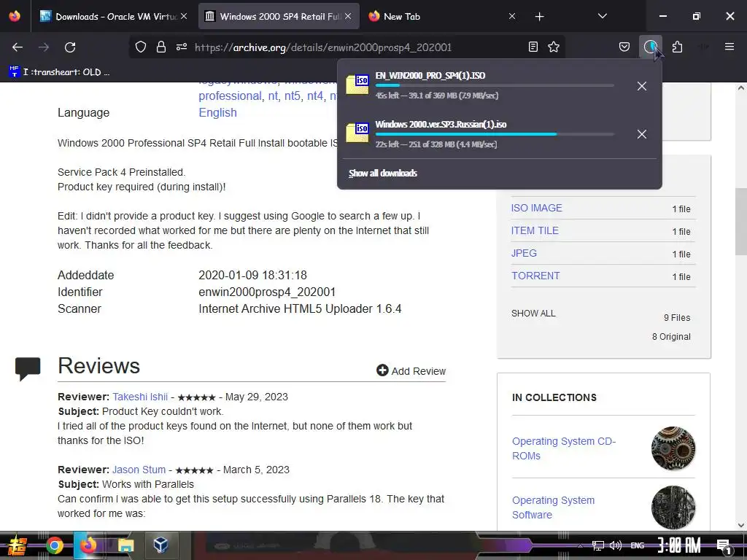The width and height of the screenshot is (747, 560).
Task: Click the EN_WIN2000_PRO_SP4 download progress bar
Action: pos(495,86)
